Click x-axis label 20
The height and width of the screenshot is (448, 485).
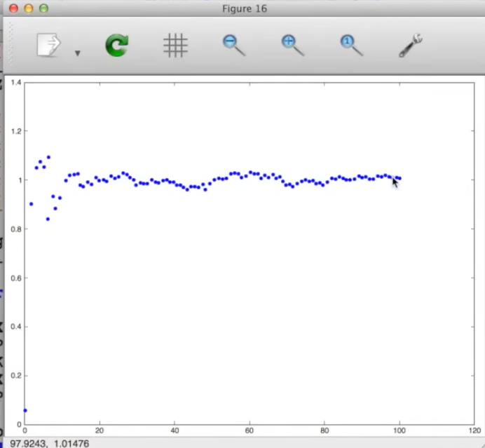[100, 430]
